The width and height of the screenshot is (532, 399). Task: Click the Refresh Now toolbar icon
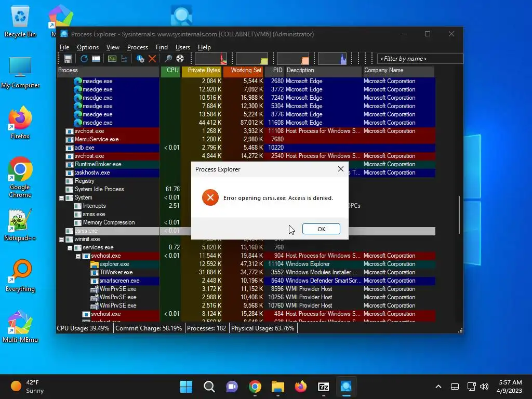(84, 59)
